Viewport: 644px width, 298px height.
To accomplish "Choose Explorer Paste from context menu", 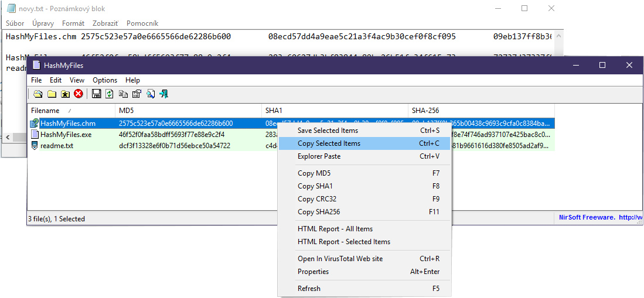I will (364, 156).
